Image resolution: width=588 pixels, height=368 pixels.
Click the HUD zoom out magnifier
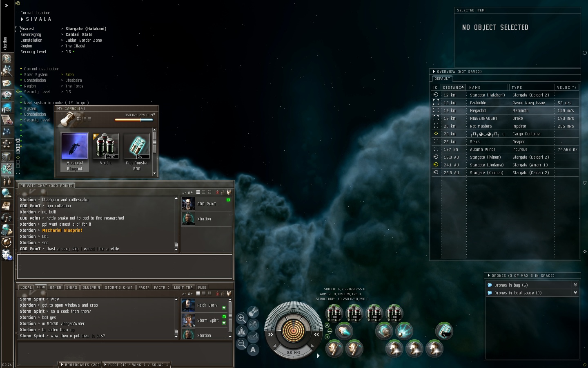coord(241,344)
